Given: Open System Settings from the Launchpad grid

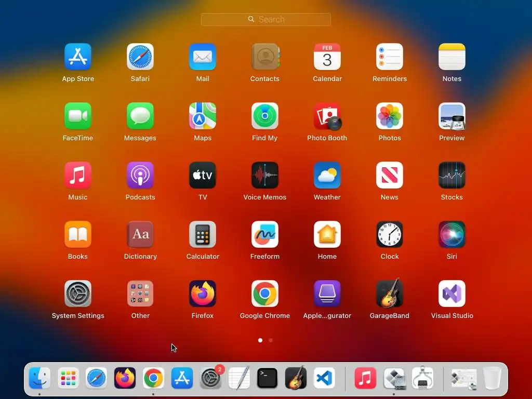Looking at the screenshot, I should (78, 294).
